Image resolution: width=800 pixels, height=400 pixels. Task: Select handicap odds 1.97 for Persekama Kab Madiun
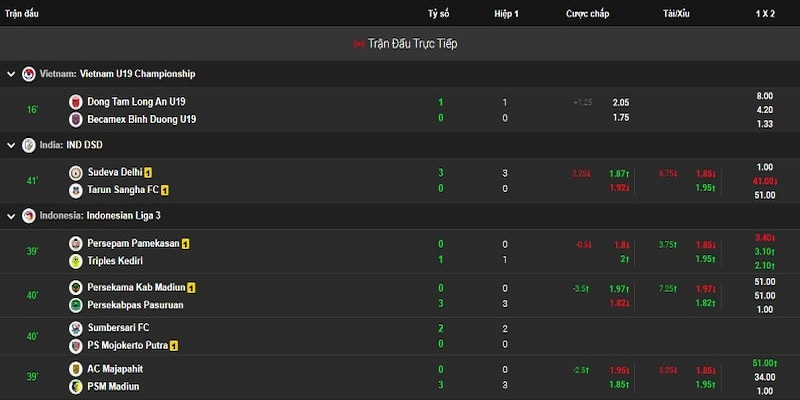(x=619, y=289)
